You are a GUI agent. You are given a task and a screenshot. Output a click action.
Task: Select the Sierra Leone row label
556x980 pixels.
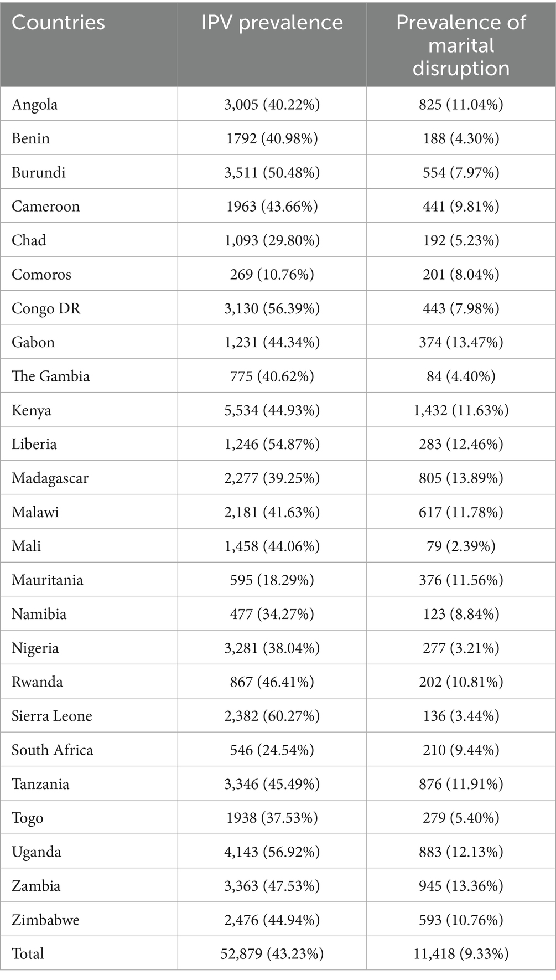52,716
